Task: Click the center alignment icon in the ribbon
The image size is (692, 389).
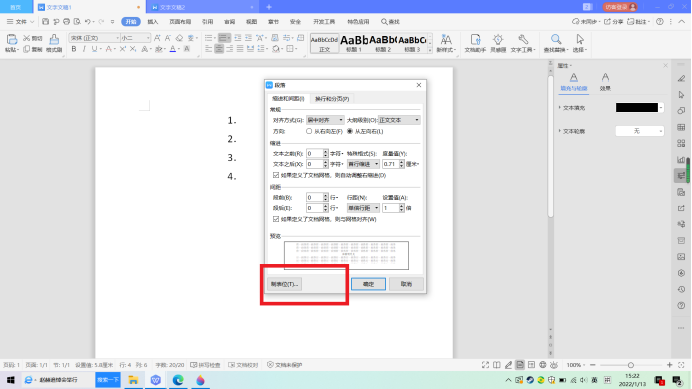Action: coord(219,49)
